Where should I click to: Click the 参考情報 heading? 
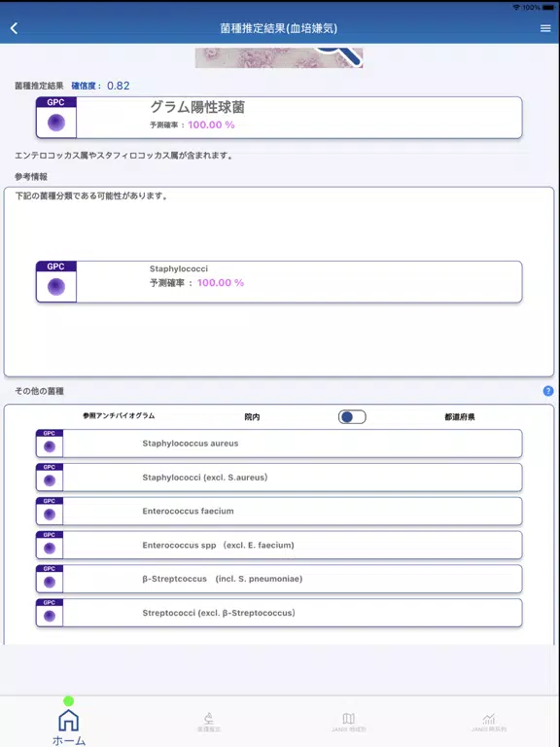pos(31,177)
